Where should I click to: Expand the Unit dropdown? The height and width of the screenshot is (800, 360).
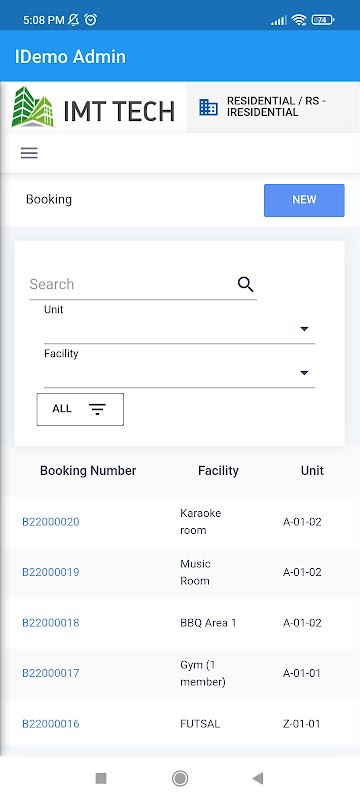point(179,329)
